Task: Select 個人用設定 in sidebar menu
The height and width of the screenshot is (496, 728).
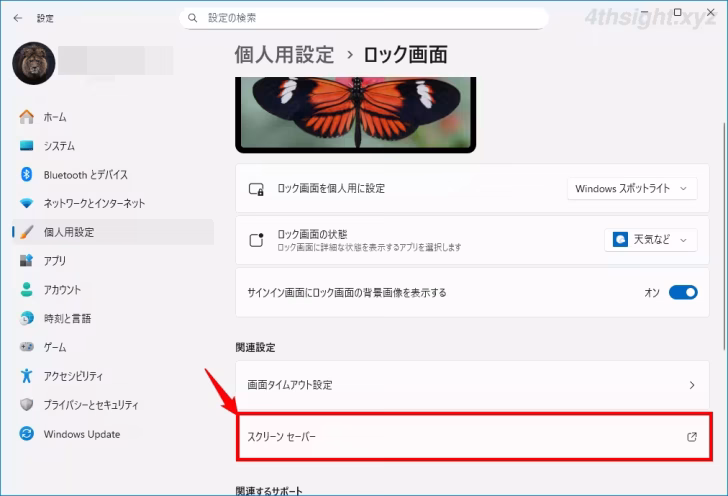Action: [x=68, y=232]
